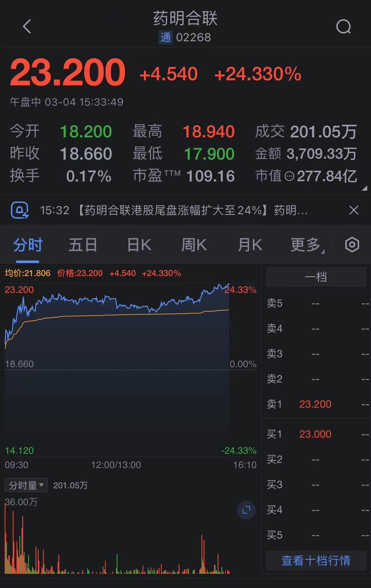The image size is (371, 588).
Task: Tap the 成交 volume 201.05万
Action: pos(323,132)
